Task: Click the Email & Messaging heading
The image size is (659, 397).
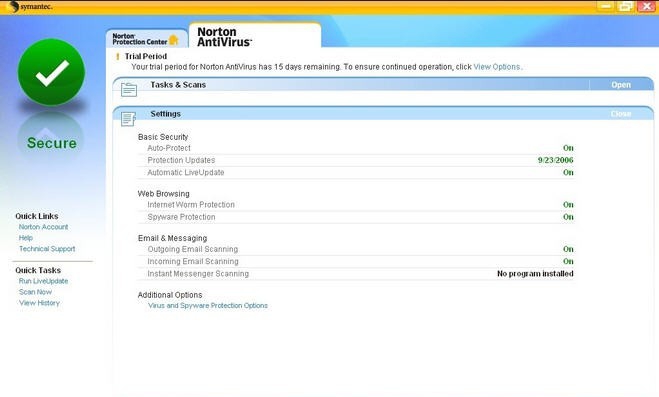Action: (x=172, y=238)
